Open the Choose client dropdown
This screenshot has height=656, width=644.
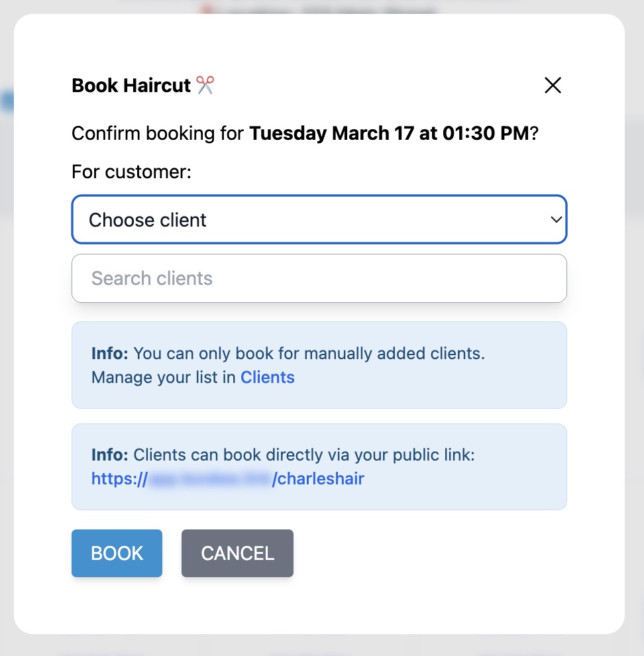pos(319,219)
